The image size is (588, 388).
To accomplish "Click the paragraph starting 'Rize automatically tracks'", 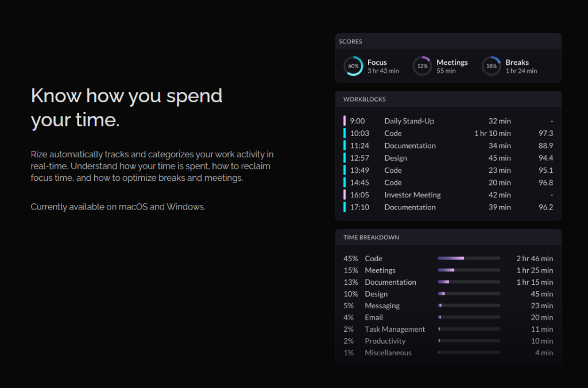I will tap(152, 166).
